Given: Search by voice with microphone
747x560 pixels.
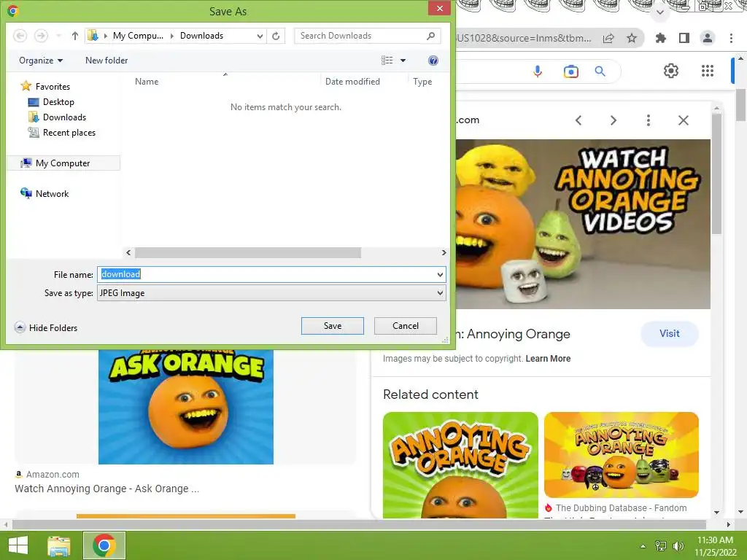Looking at the screenshot, I should pyautogui.click(x=538, y=71).
